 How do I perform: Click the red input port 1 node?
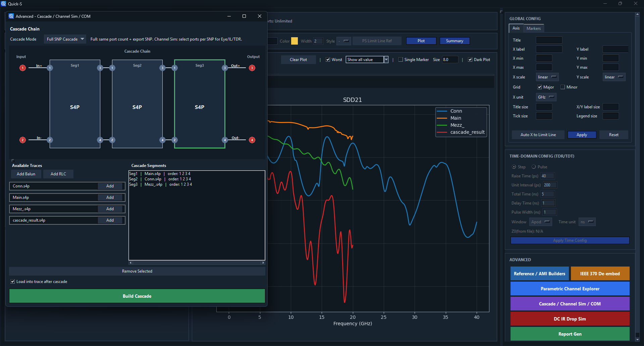click(22, 68)
